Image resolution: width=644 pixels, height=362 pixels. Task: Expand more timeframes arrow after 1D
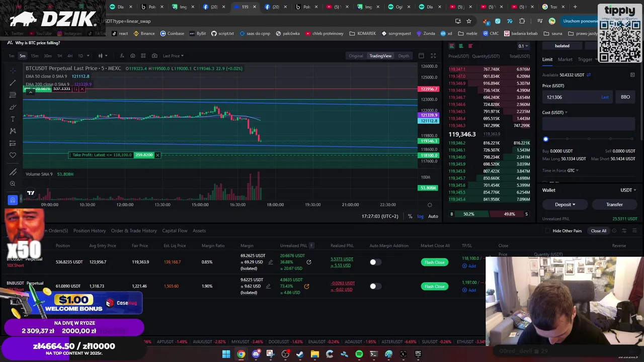pos(88,56)
